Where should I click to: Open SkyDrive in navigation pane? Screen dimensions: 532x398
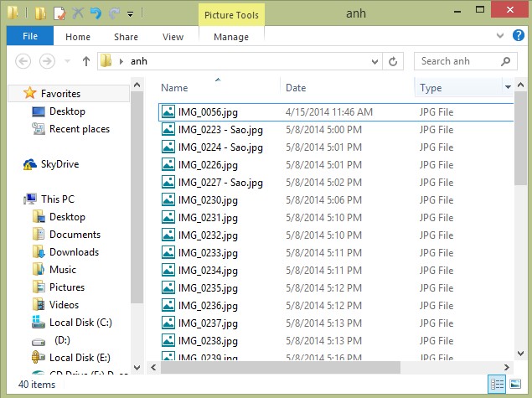[x=59, y=164]
